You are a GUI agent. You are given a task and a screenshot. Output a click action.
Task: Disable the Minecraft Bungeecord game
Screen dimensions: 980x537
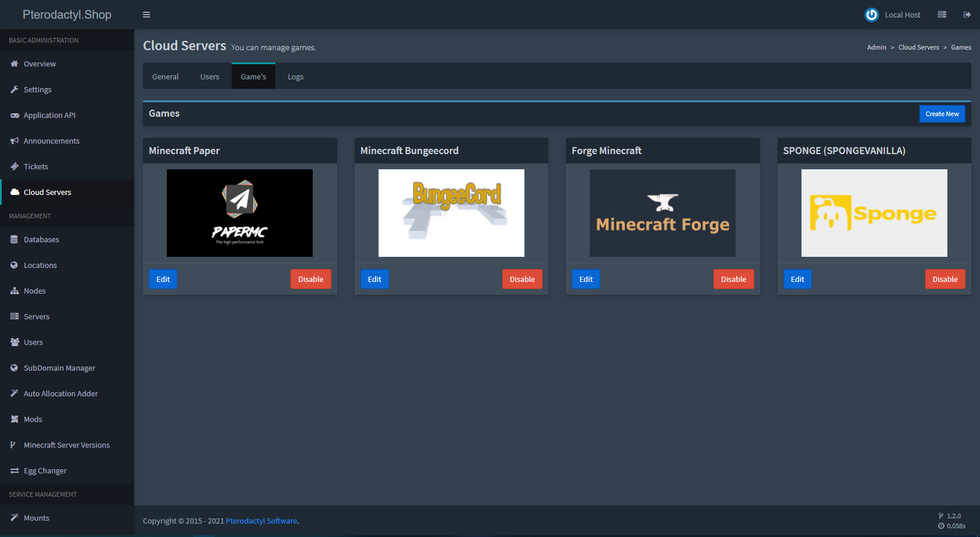(521, 279)
